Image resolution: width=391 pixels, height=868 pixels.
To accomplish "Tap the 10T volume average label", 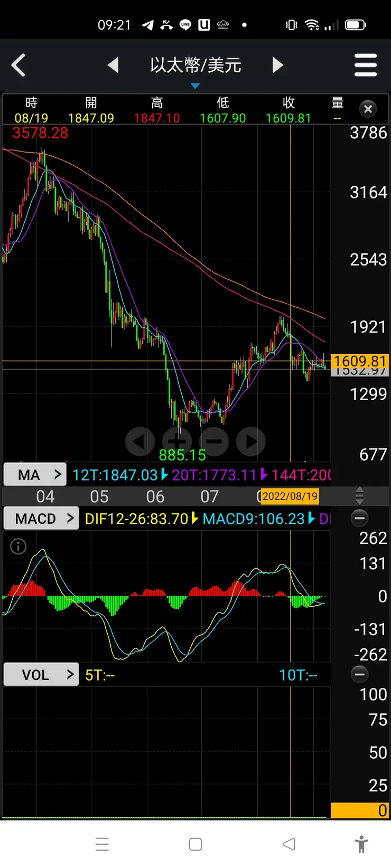I will click(298, 675).
